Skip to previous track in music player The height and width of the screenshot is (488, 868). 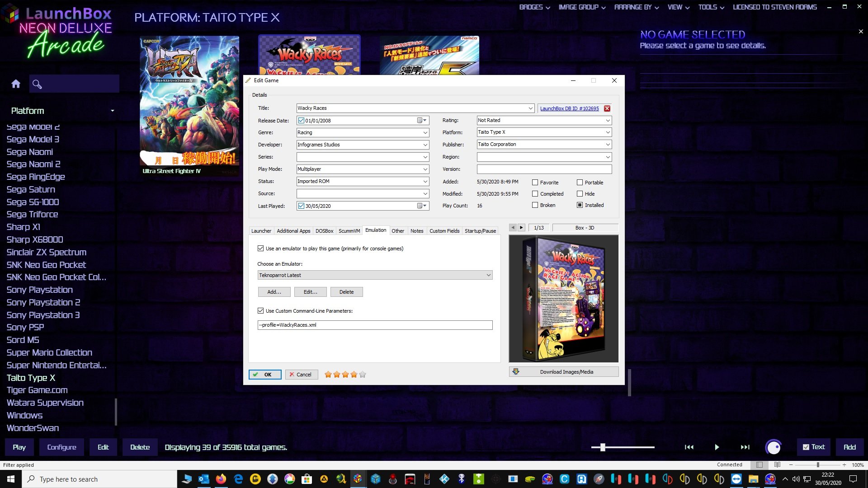689,447
